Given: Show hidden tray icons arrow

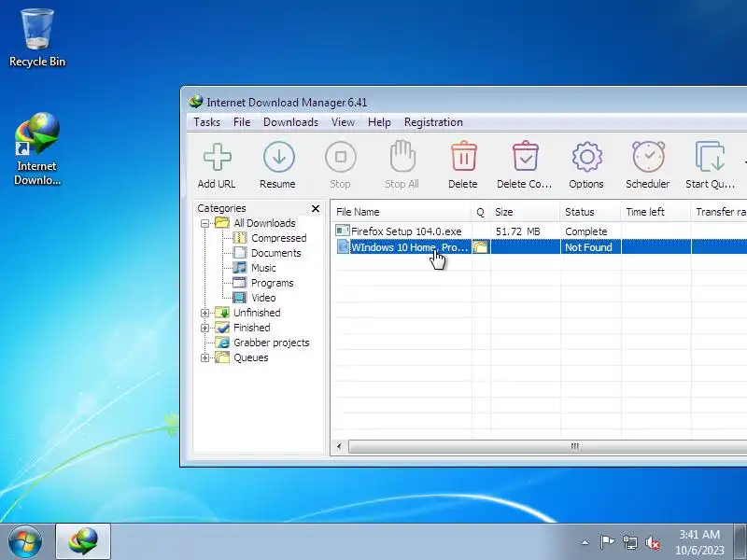Looking at the screenshot, I should 585,542.
